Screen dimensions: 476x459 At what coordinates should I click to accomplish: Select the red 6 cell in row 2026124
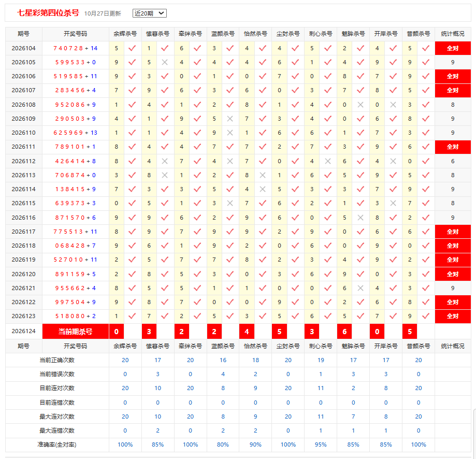click(x=344, y=332)
